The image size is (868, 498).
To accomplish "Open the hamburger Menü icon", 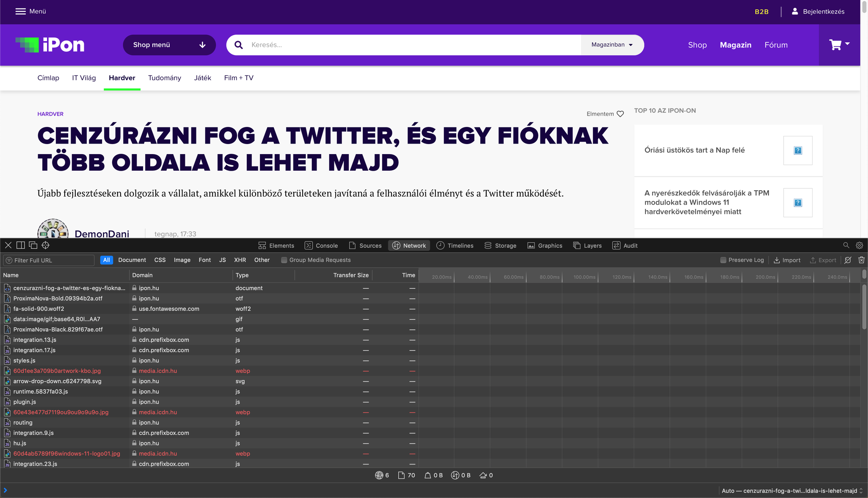I will (x=20, y=11).
